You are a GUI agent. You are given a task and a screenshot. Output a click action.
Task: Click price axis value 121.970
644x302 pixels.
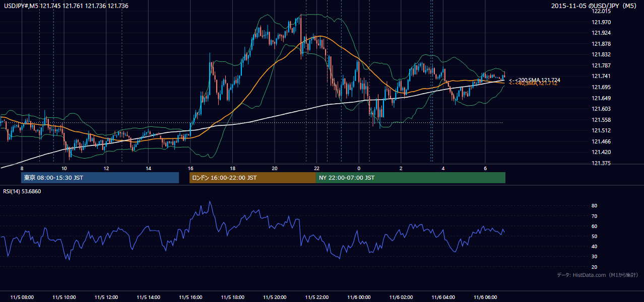coord(602,22)
